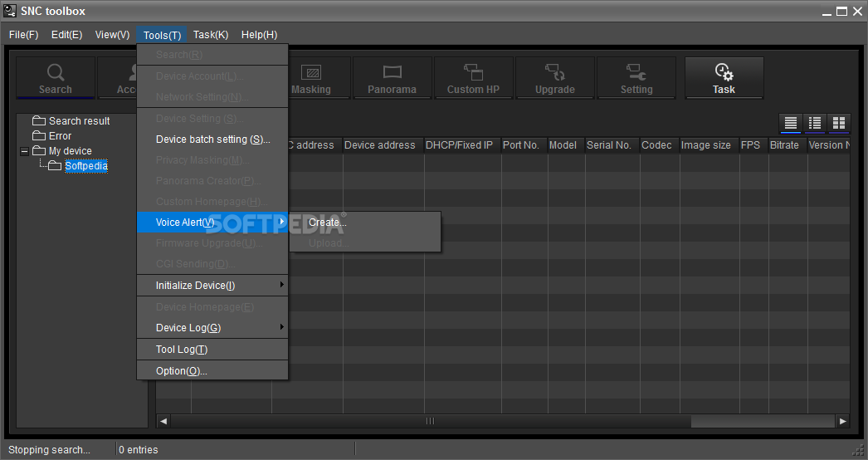This screenshot has height=460, width=868.
Task: Click the My device folder icon
Action: 39,150
